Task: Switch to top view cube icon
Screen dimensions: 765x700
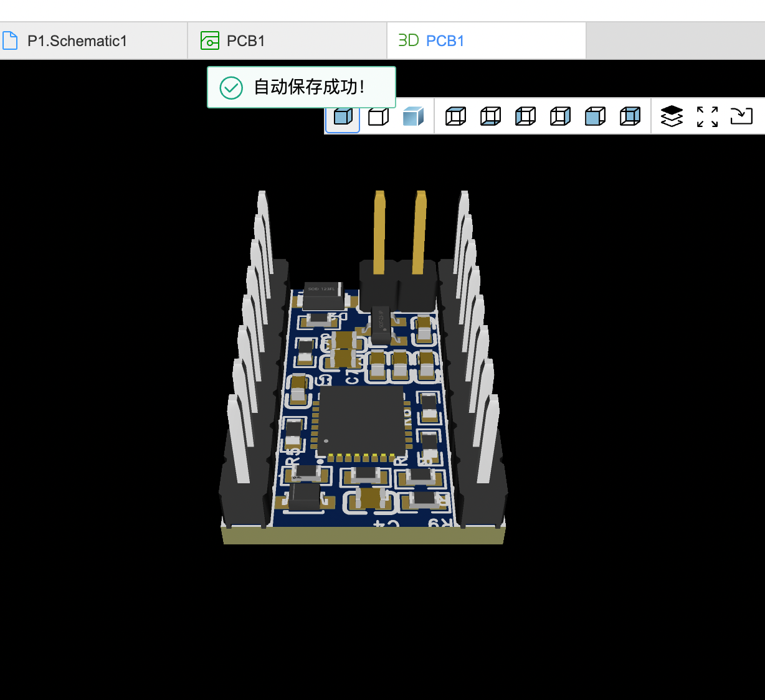Action: (x=455, y=116)
